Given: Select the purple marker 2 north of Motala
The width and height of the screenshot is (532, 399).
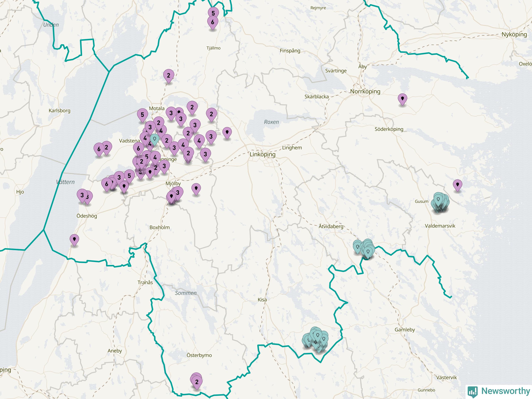Looking at the screenshot, I should point(169,76).
